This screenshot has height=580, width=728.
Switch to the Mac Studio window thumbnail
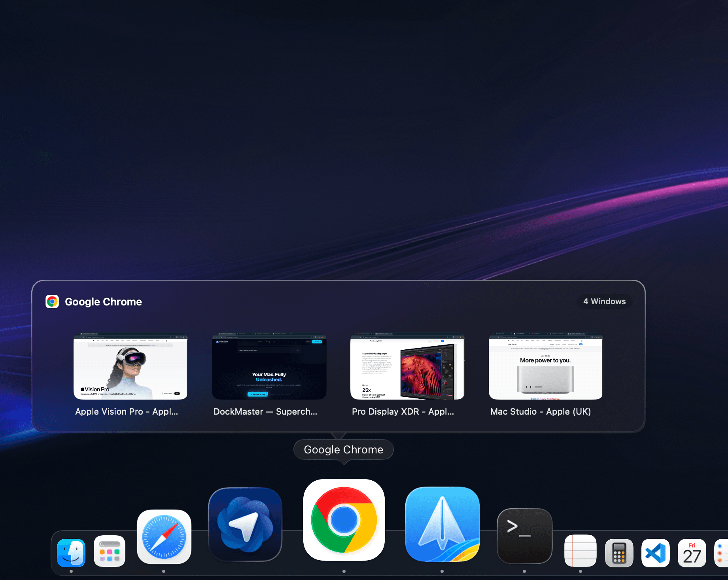545,366
